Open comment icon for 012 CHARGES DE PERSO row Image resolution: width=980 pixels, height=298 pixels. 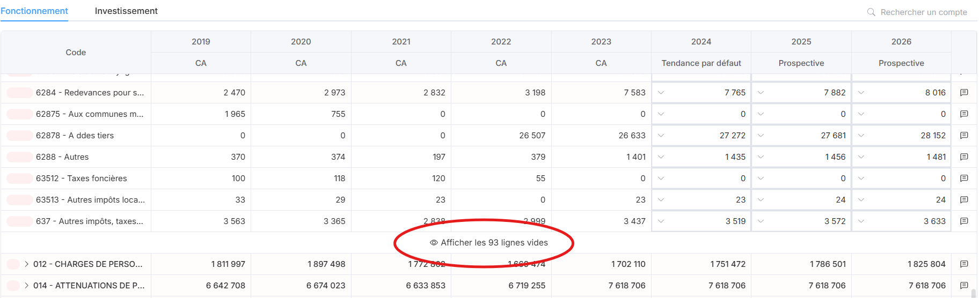click(x=964, y=264)
